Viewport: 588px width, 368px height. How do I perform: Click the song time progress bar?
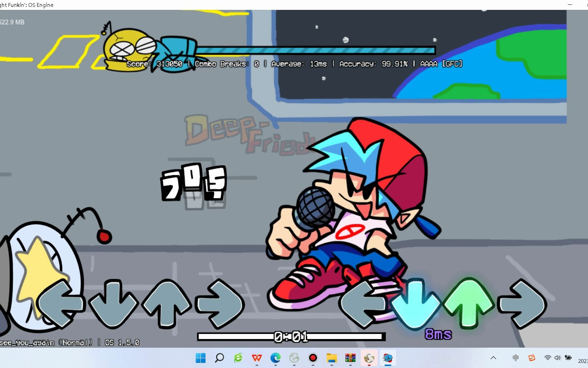tap(291, 337)
